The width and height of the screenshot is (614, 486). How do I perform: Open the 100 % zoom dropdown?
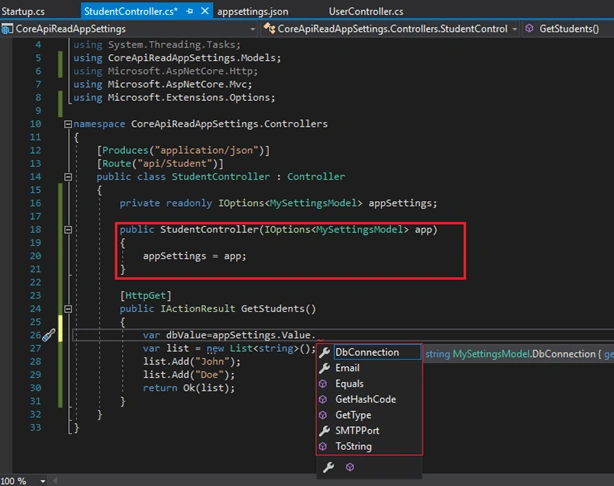tap(43, 481)
